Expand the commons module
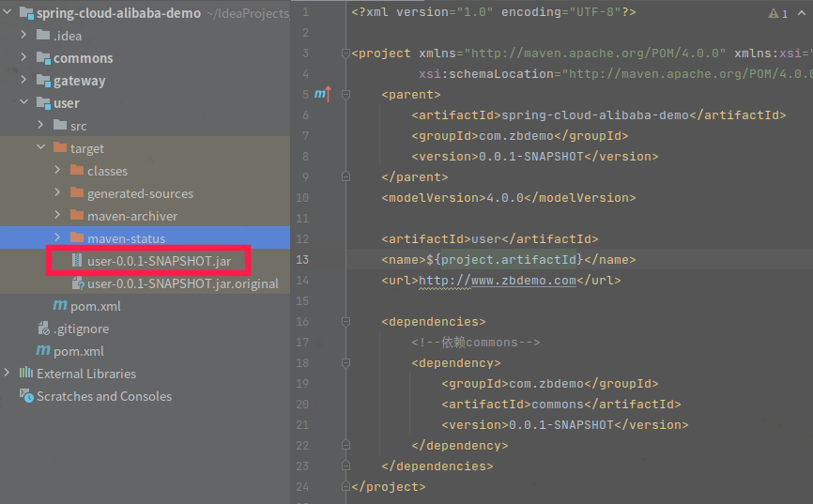 tap(23, 56)
